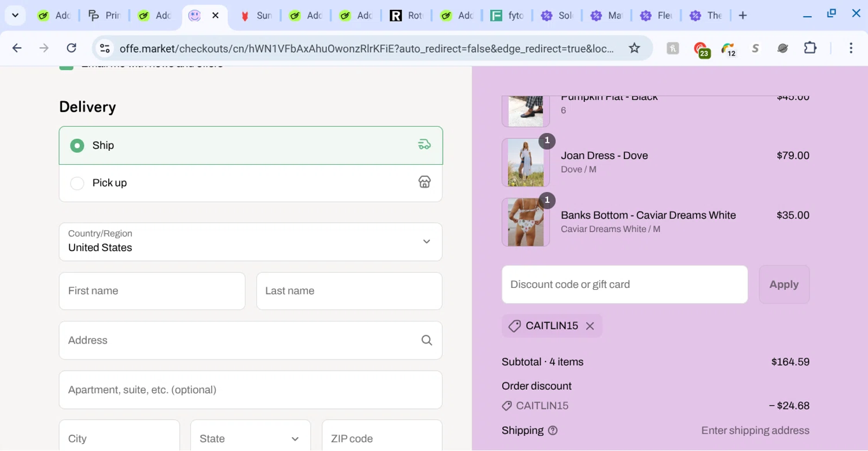Click the S extension icon
Screen dimensions: 868x451
click(x=755, y=49)
